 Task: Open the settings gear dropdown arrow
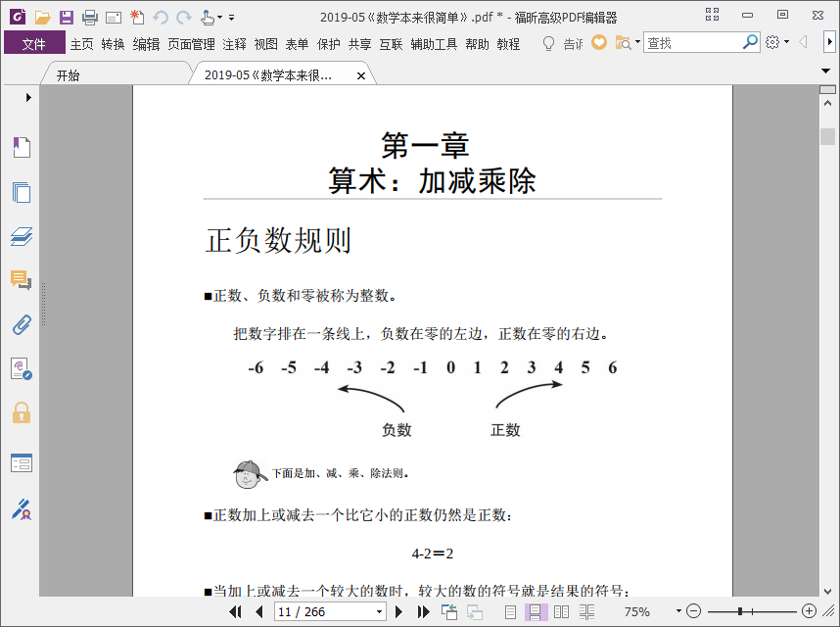786,41
